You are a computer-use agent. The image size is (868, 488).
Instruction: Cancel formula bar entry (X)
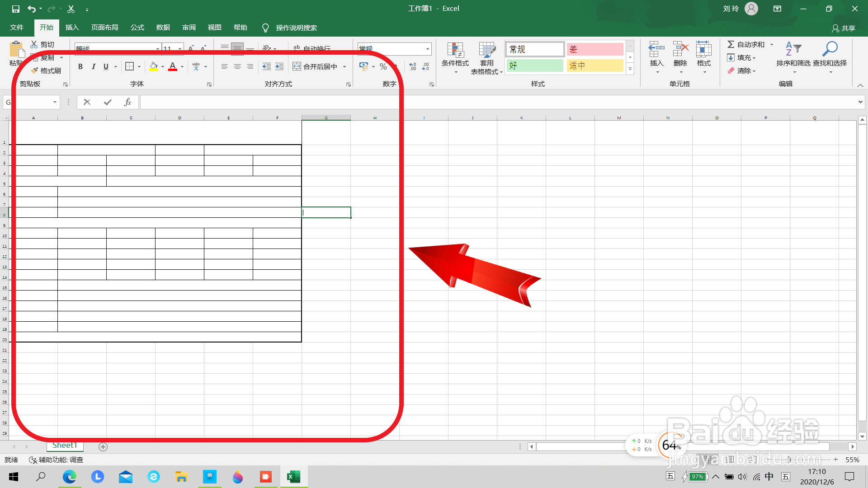point(87,102)
